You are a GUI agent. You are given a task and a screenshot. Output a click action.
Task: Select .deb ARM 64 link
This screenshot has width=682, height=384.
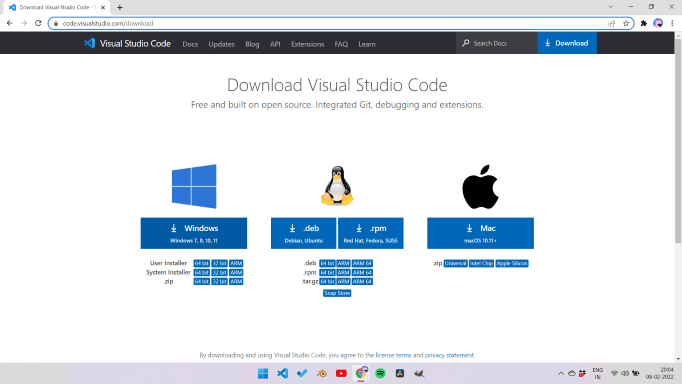click(x=362, y=263)
